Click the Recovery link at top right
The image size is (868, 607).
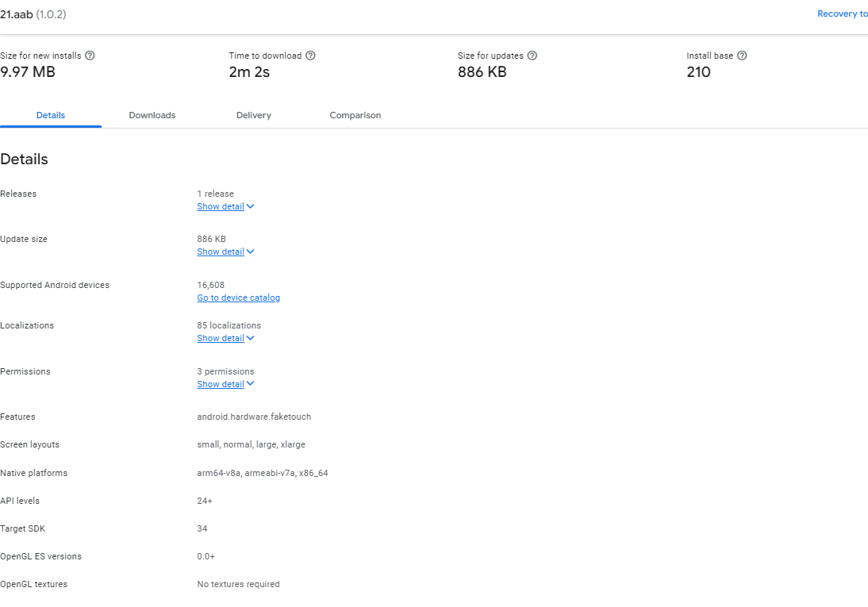pyautogui.click(x=842, y=13)
